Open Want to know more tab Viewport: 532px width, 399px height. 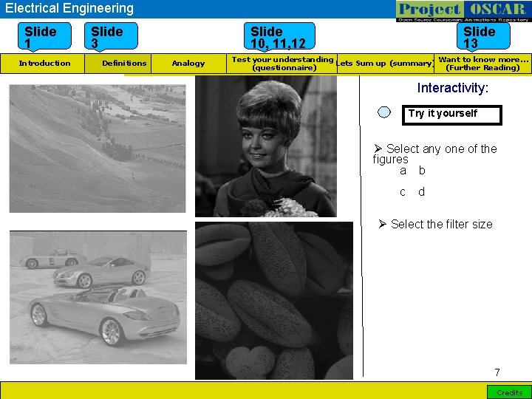point(482,64)
